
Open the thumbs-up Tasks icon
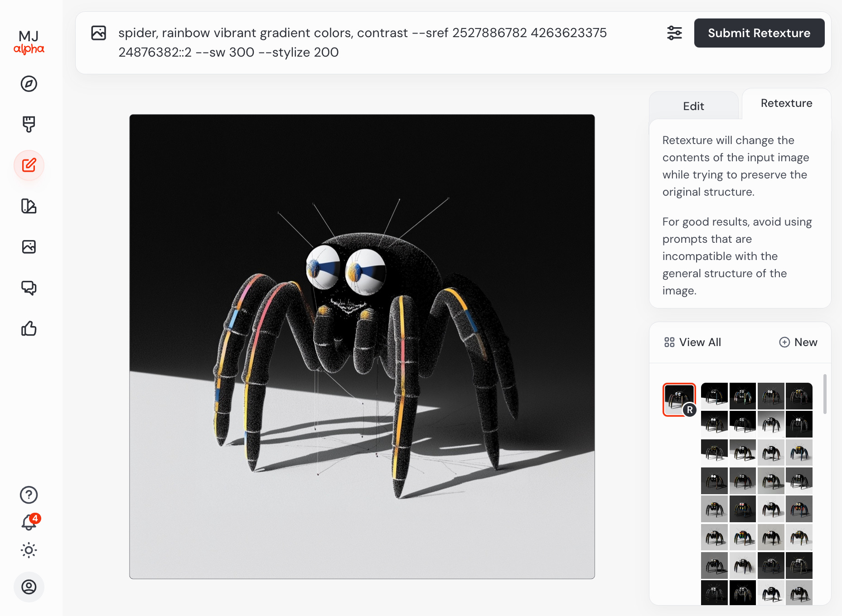coord(29,328)
